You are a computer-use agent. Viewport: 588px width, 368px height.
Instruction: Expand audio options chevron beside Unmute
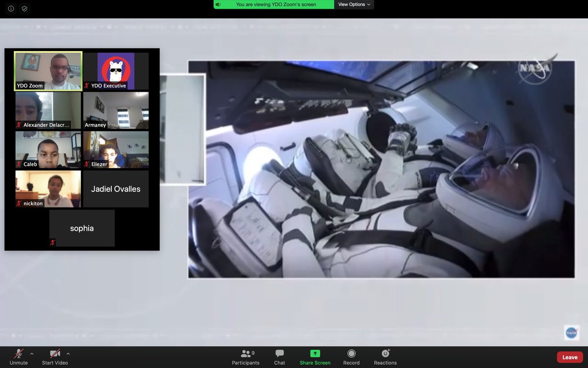[x=32, y=353]
